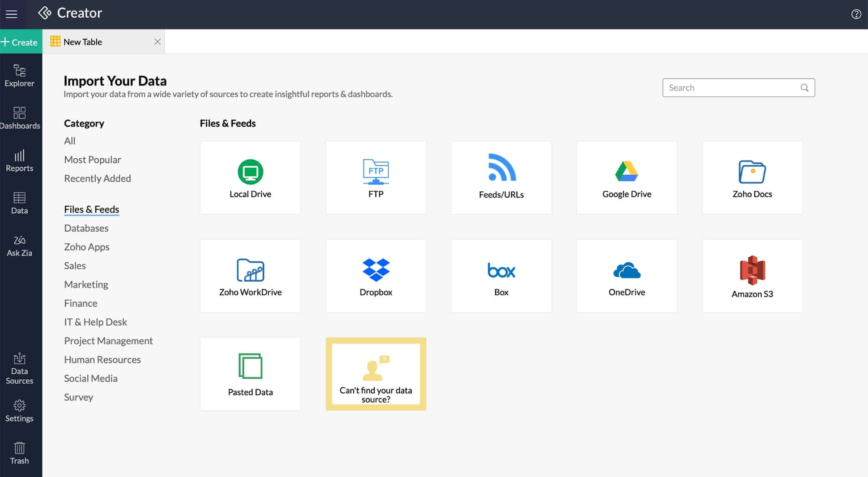868x477 pixels.
Task: Choose the Dropbox data source
Action: [376, 276]
